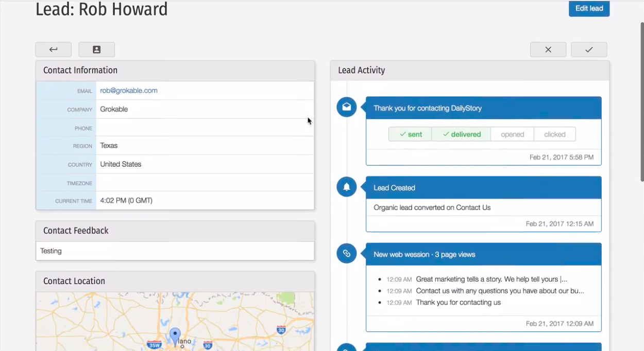
Task: Click the Feb 21, 2017 12:15 AM timestamp
Action: pyautogui.click(x=560, y=224)
